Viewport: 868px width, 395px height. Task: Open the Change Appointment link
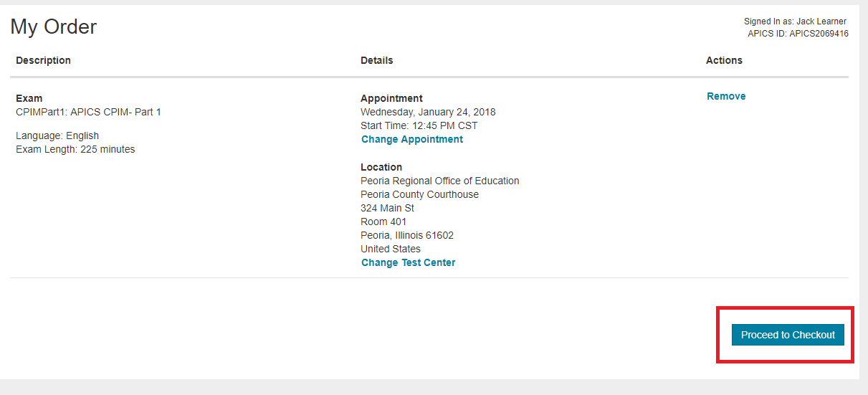coord(412,139)
